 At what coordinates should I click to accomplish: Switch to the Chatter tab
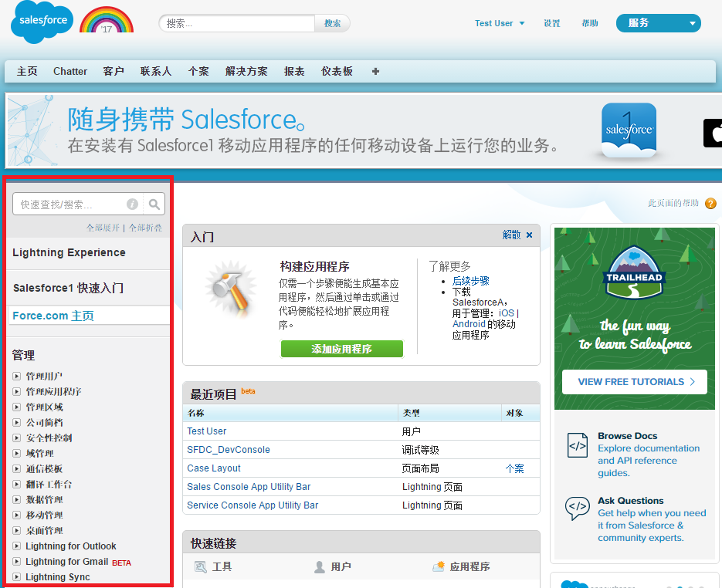pyautogui.click(x=70, y=71)
